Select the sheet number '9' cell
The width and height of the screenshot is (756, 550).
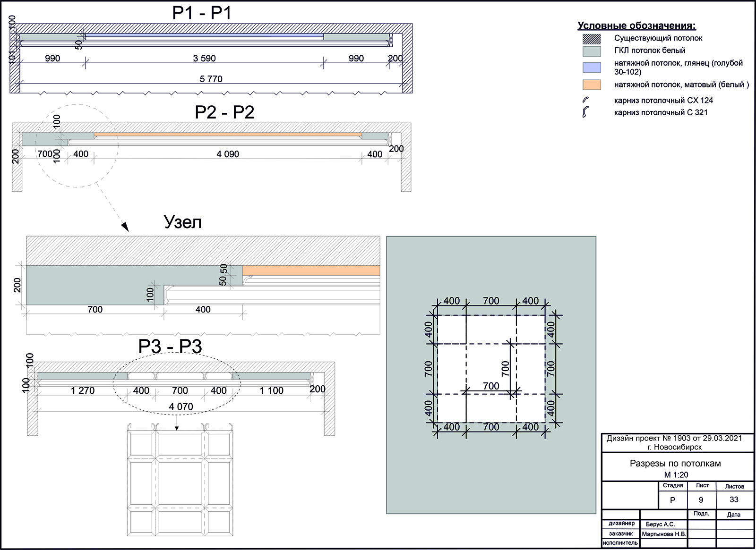coord(701,500)
